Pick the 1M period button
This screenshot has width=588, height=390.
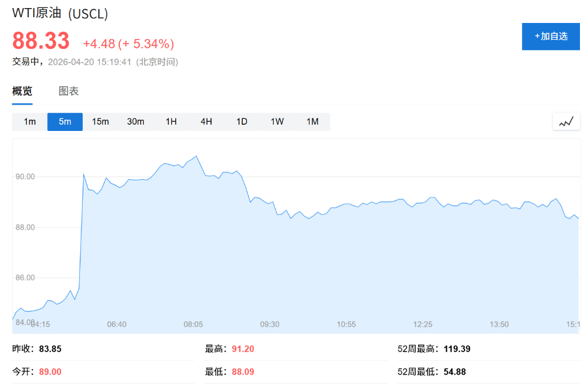[312, 122]
